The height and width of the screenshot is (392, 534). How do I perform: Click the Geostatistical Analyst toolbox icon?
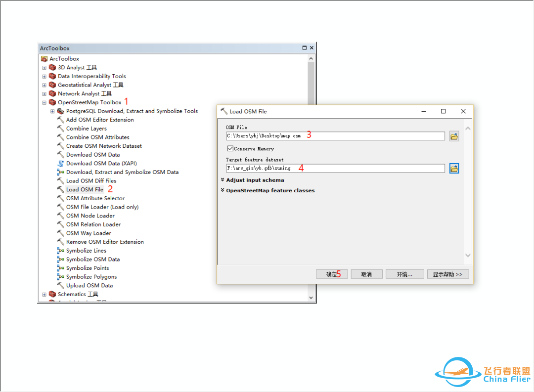click(x=52, y=85)
